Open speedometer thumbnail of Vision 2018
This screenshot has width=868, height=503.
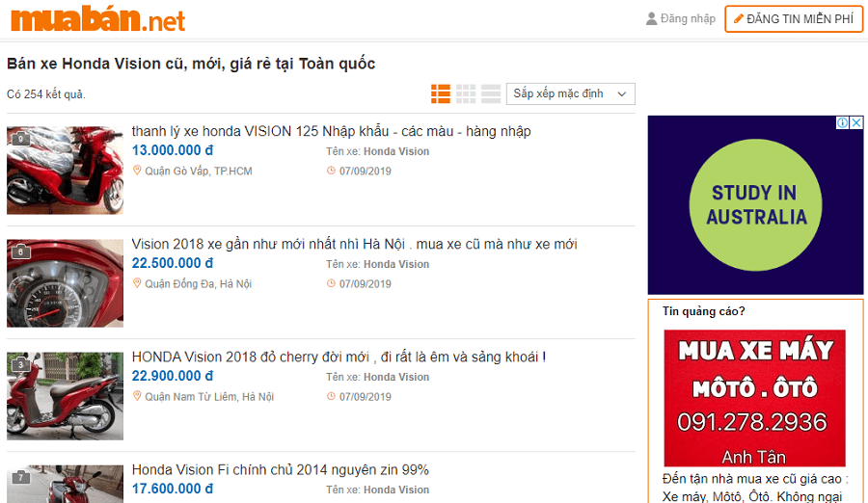tap(65, 282)
